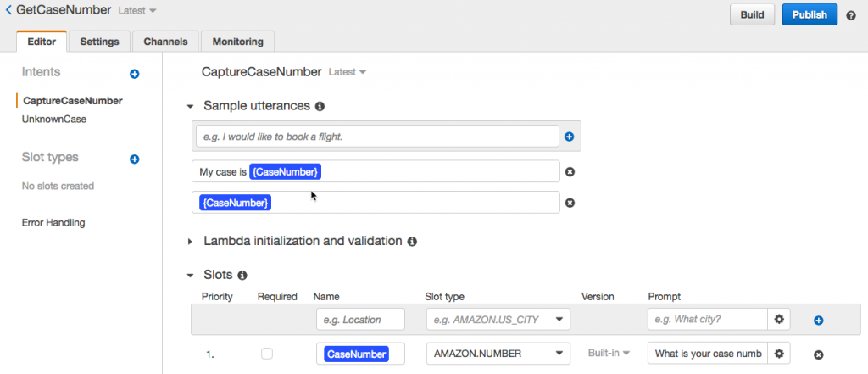Click the add slot plus icon
Image resolution: width=868 pixels, height=374 pixels.
pos(819,320)
